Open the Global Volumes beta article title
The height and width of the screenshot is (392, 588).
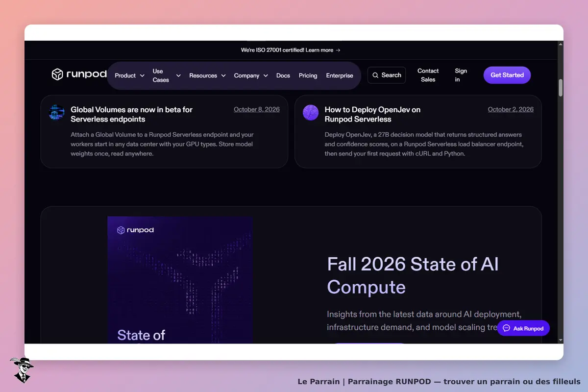click(x=131, y=114)
